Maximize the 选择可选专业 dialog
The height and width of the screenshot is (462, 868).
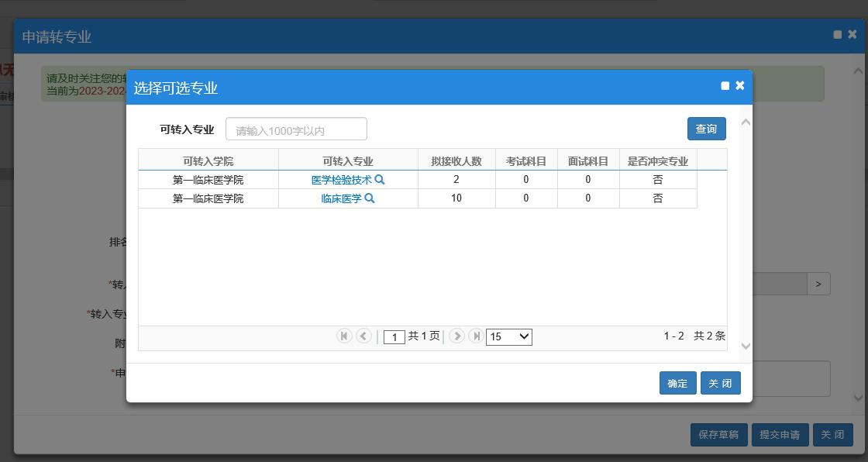(725, 86)
